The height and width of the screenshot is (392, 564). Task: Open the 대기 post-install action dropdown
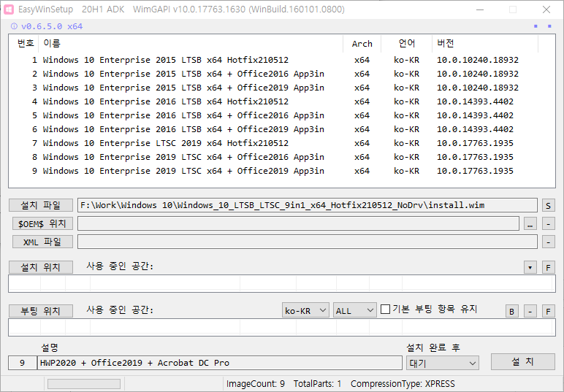pyautogui.click(x=443, y=364)
